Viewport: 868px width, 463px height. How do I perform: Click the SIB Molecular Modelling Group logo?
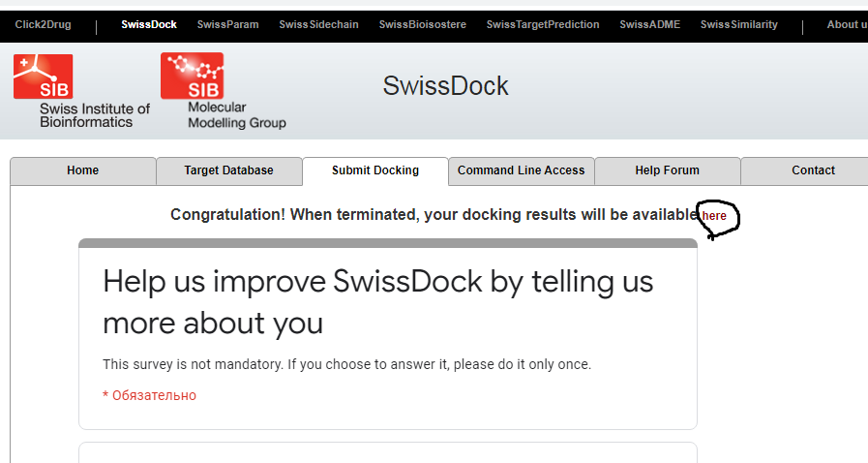point(224,91)
